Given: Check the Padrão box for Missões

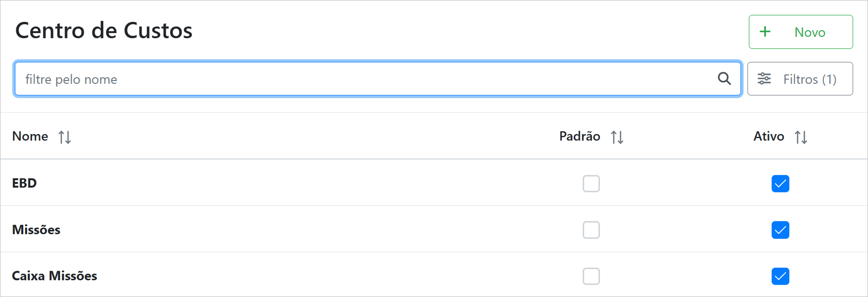Looking at the screenshot, I should click(591, 230).
